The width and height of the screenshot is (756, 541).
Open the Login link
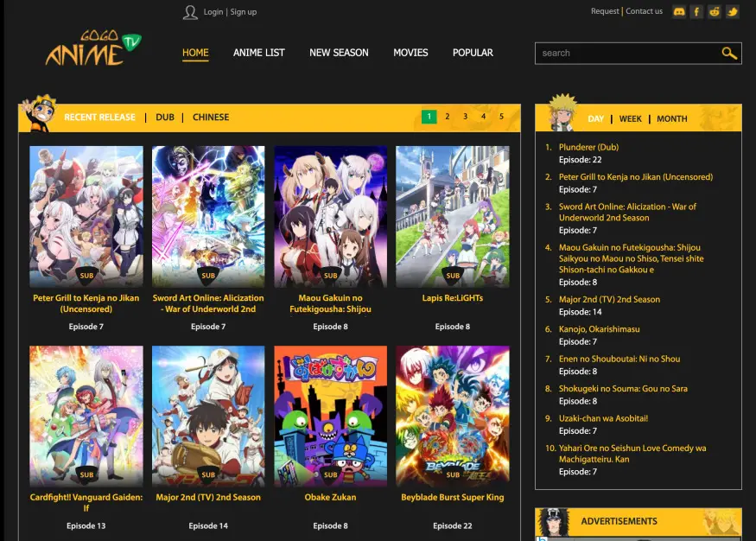pos(213,11)
